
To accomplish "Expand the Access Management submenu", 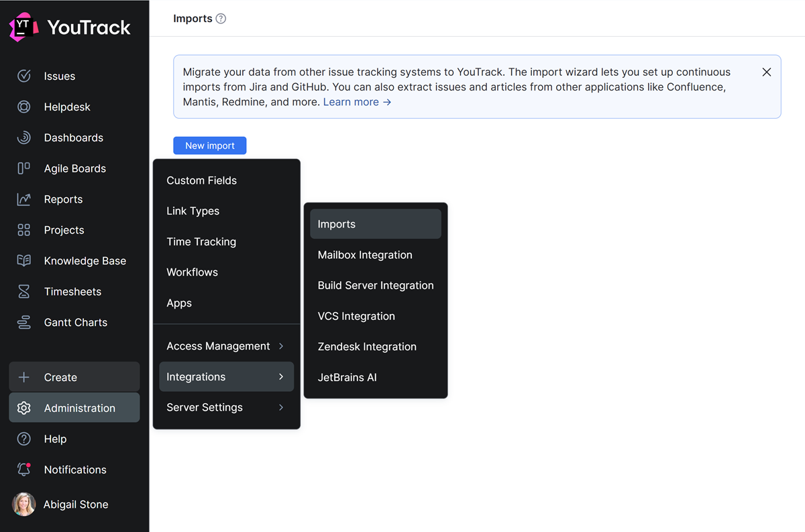I will pos(281,346).
